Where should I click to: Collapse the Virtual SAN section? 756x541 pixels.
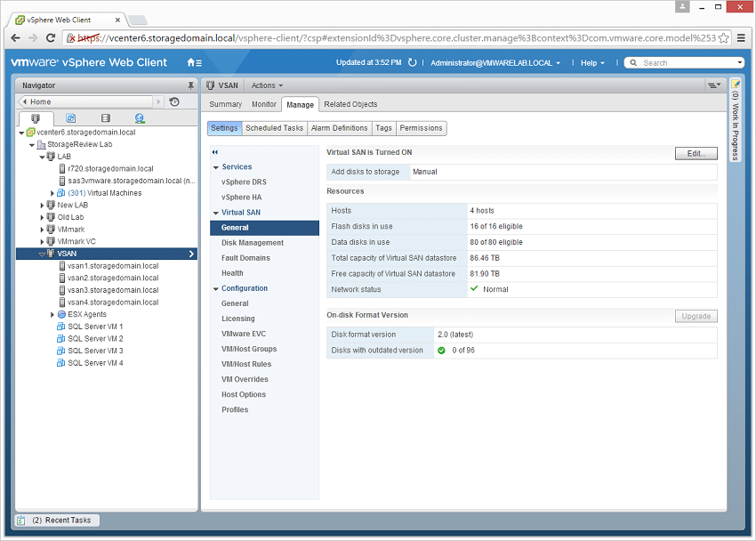(216, 213)
